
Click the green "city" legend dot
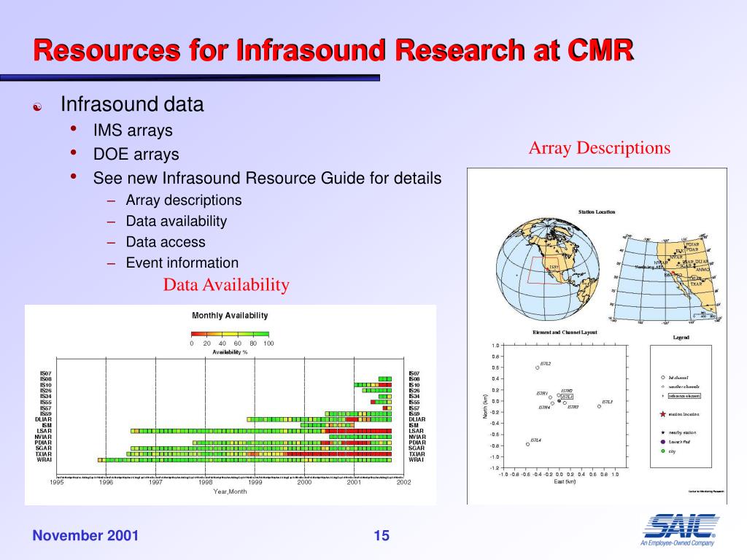pos(662,451)
